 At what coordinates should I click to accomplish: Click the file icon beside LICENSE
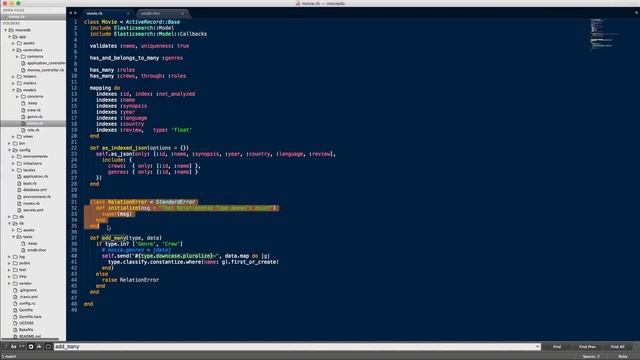click(x=15, y=323)
